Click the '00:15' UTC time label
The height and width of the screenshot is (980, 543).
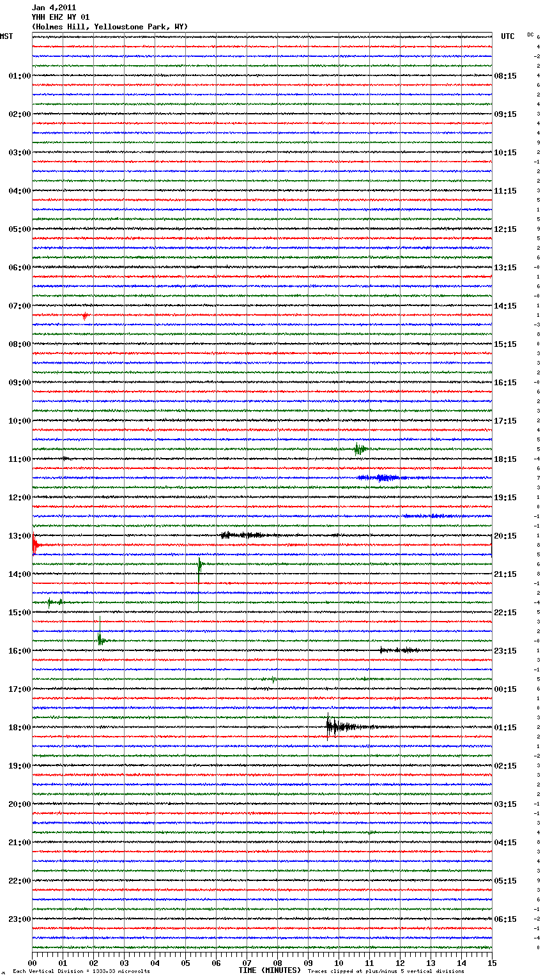click(x=505, y=689)
